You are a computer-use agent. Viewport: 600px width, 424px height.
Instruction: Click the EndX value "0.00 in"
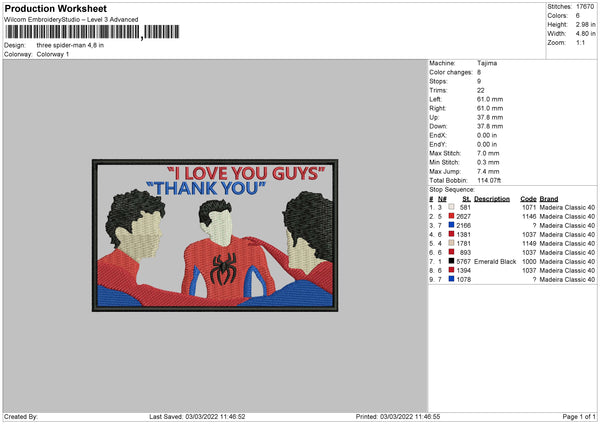coord(487,135)
